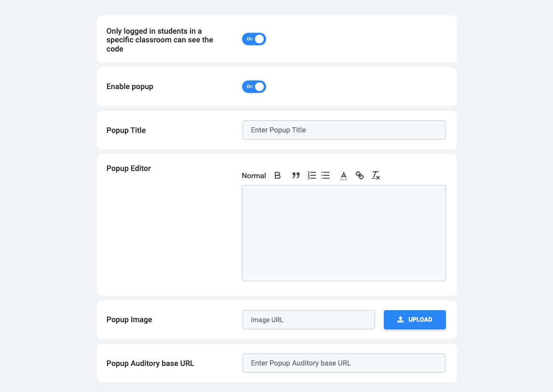Click the Enable popup label
The width and height of the screenshot is (553, 392).
pos(130,87)
